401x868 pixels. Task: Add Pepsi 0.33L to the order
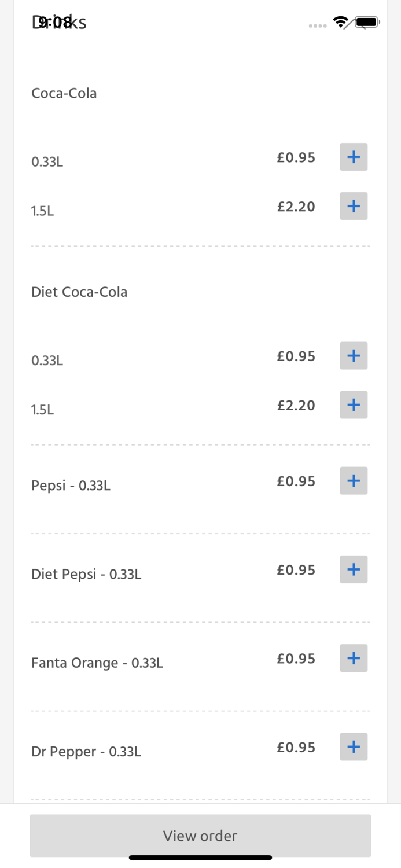point(354,481)
